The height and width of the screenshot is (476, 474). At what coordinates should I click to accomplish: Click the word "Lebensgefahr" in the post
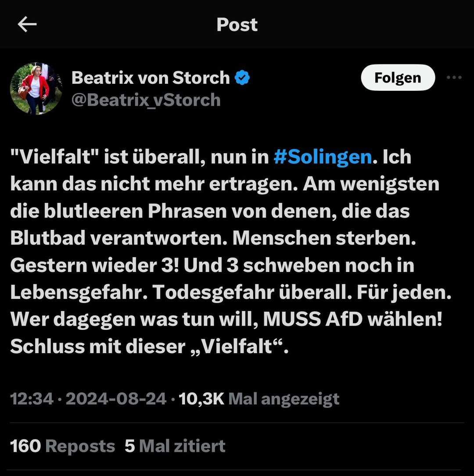[x=78, y=292]
